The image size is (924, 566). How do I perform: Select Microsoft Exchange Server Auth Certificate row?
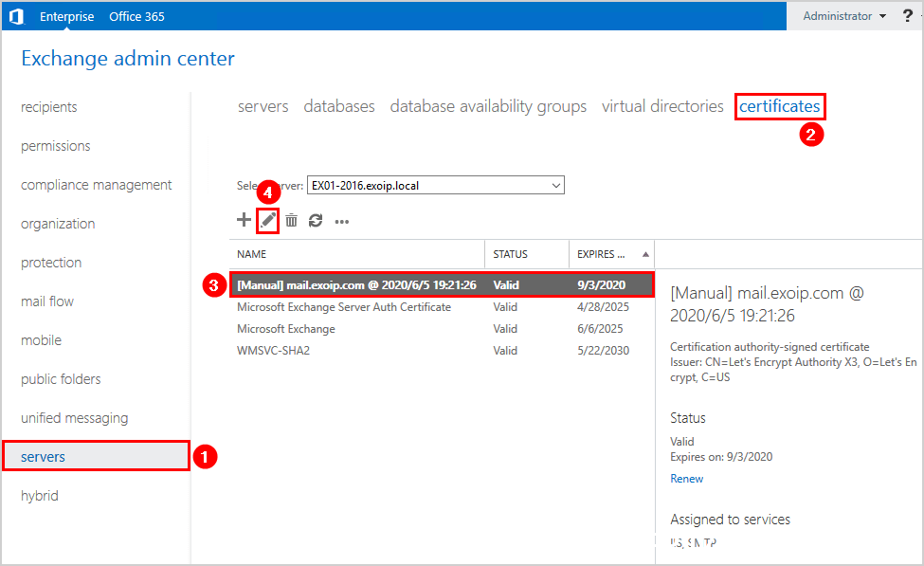[x=442, y=306]
